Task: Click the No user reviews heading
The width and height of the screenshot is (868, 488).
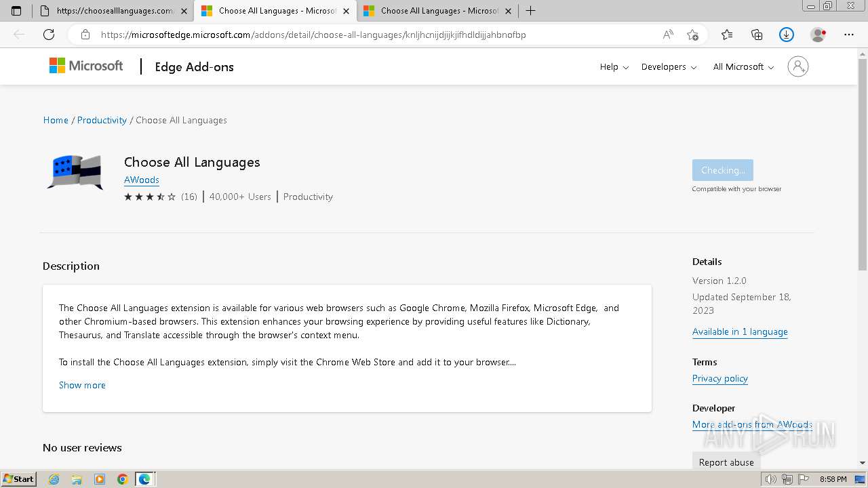Action: tap(82, 447)
